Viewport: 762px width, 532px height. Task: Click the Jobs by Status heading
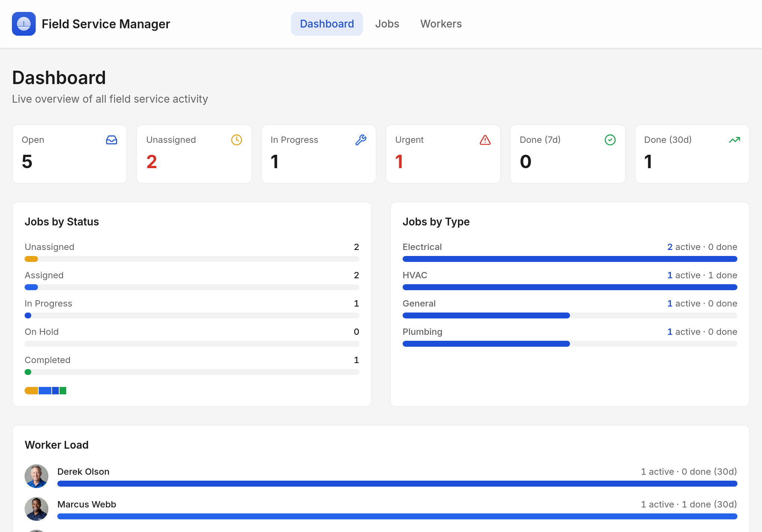[x=62, y=222]
